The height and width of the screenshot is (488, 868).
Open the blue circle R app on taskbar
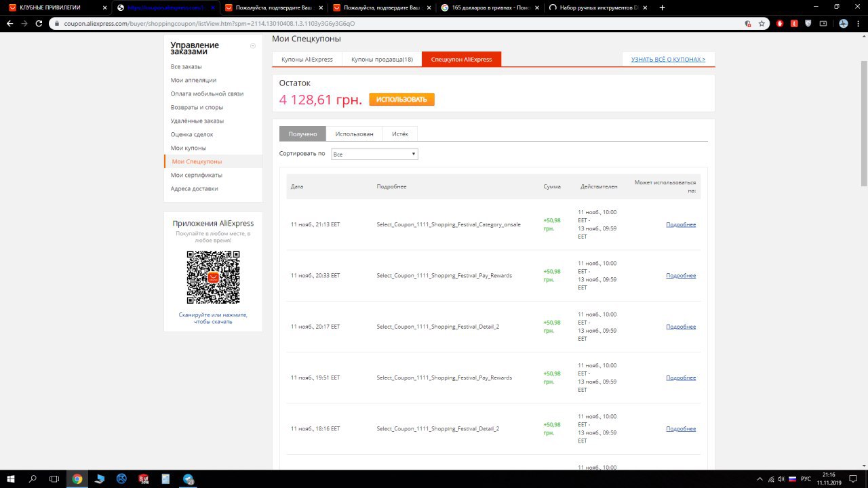coord(122,479)
